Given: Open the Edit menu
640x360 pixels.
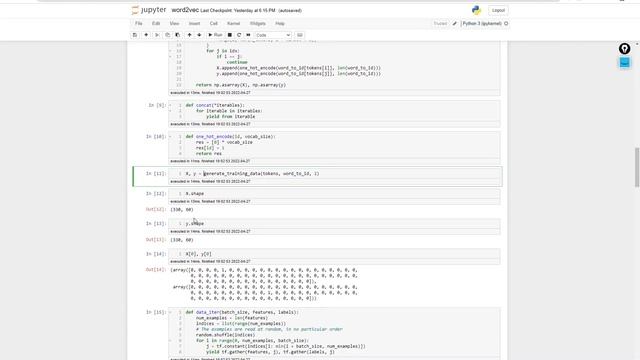Looking at the screenshot, I should pos(156,24).
